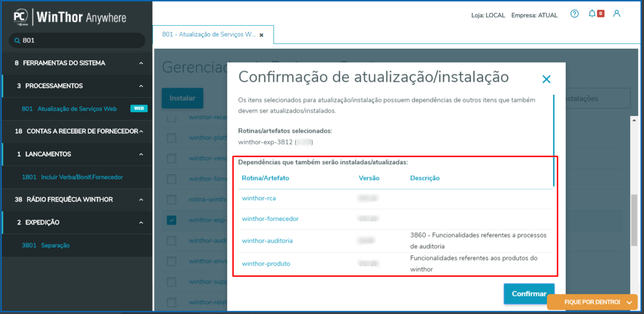Collapse 38 Rádio Frequêcia Winthor section
Image resolution: width=644 pixels, height=314 pixels.
[x=141, y=199]
